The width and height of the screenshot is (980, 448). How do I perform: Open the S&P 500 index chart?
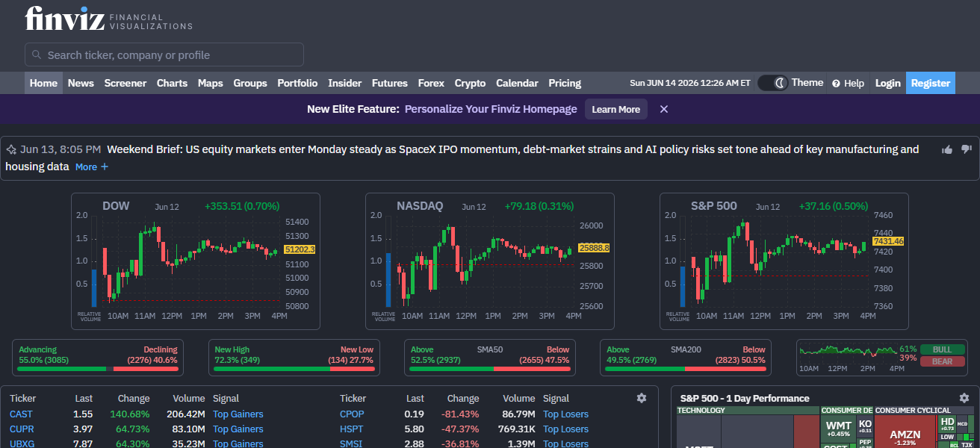point(784,261)
